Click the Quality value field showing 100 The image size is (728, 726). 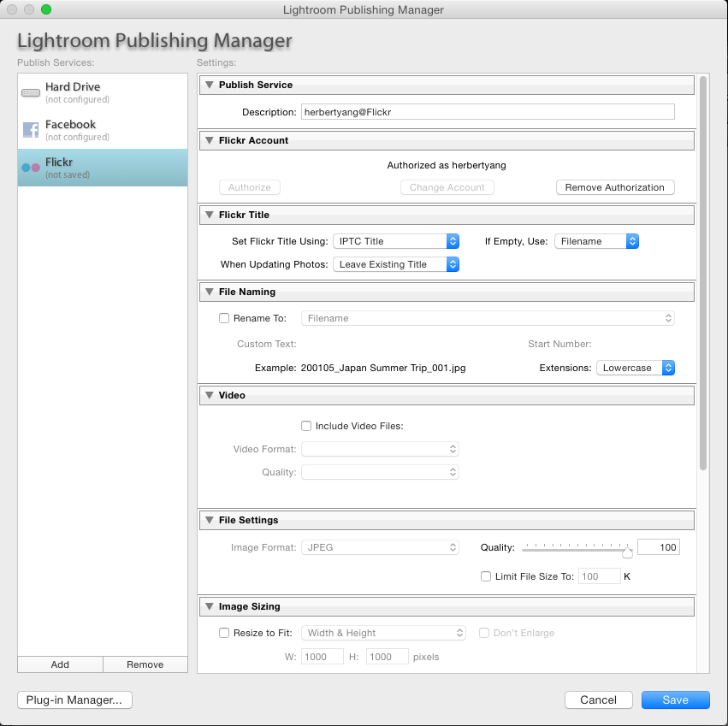click(659, 547)
